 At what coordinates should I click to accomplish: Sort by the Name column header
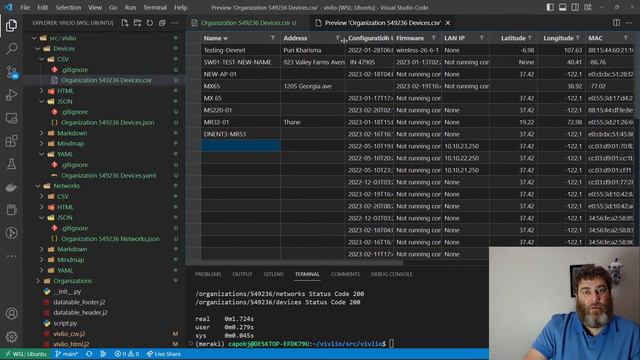216,38
